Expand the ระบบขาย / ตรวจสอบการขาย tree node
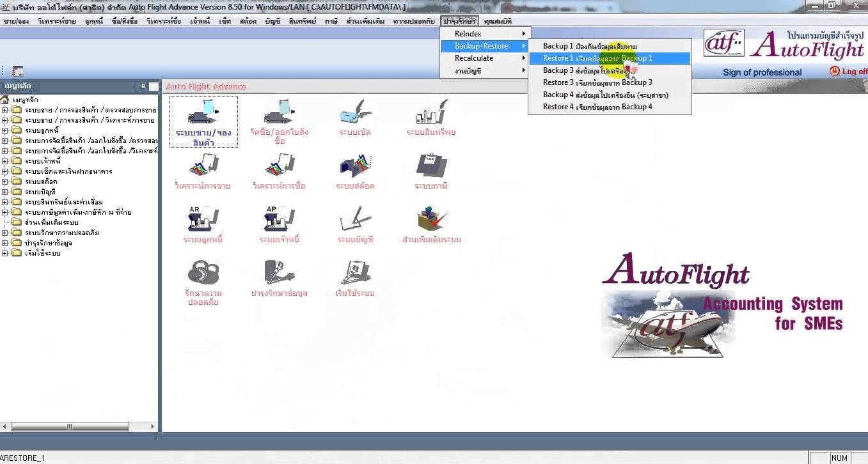The width and height of the screenshot is (868, 464). click(x=5, y=110)
